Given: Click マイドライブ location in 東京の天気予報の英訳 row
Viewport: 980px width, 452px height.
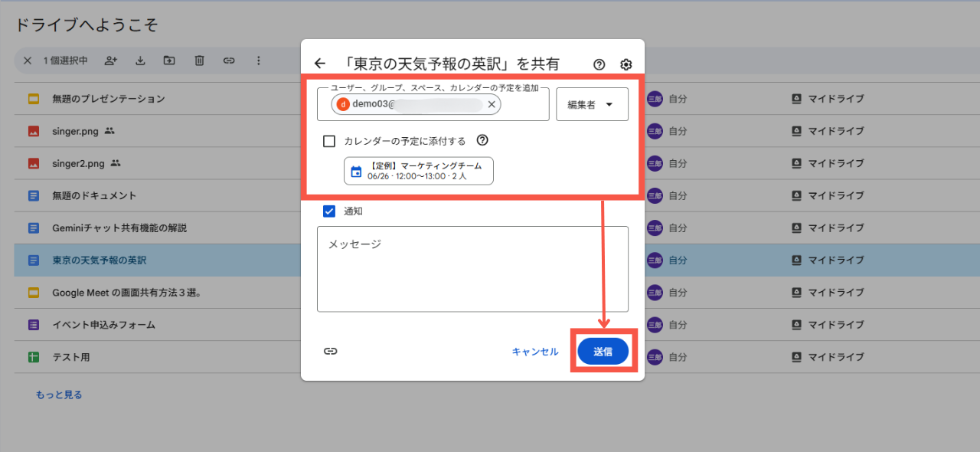Looking at the screenshot, I should [836, 260].
